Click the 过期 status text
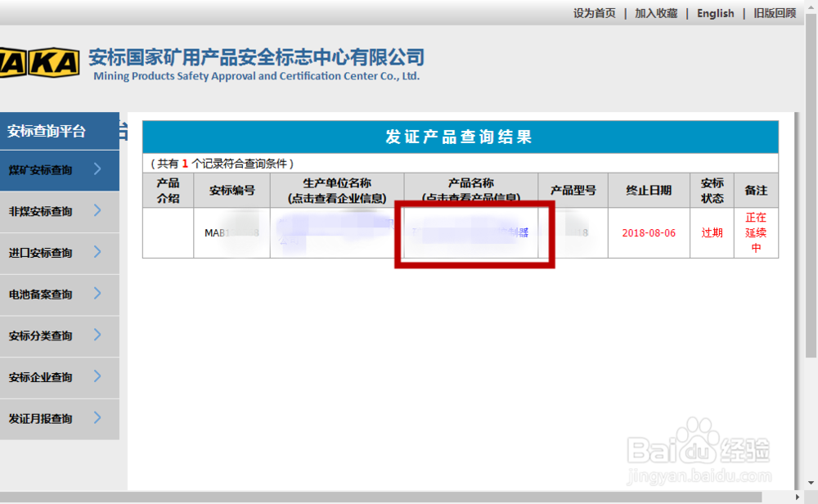Viewport: 818px width, 504px height. pyautogui.click(x=712, y=232)
